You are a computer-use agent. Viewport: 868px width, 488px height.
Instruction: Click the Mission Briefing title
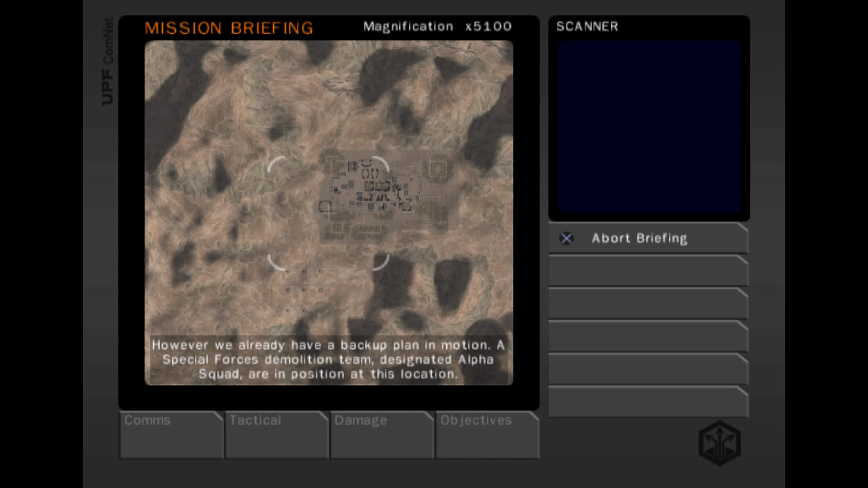[x=229, y=28]
